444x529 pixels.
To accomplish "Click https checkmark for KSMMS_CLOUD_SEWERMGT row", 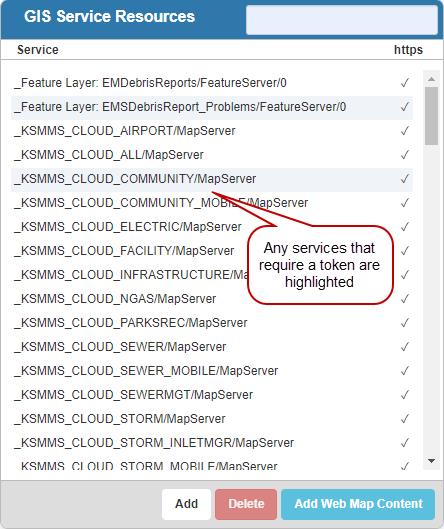I will pyautogui.click(x=405, y=395).
